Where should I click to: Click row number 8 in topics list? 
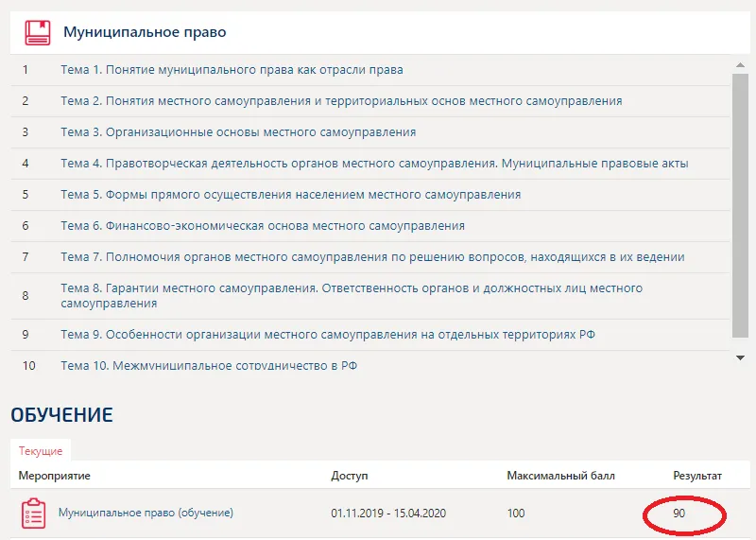click(x=26, y=295)
